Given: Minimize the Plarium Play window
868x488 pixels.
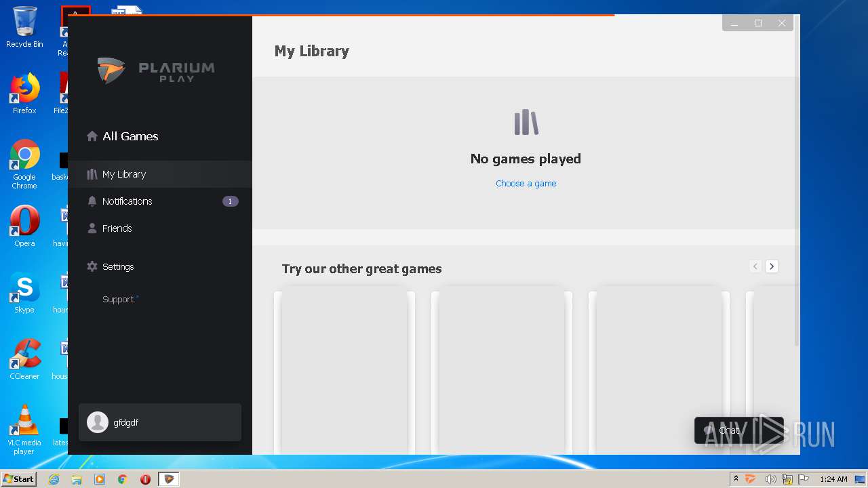Looking at the screenshot, I should coord(734,23).
